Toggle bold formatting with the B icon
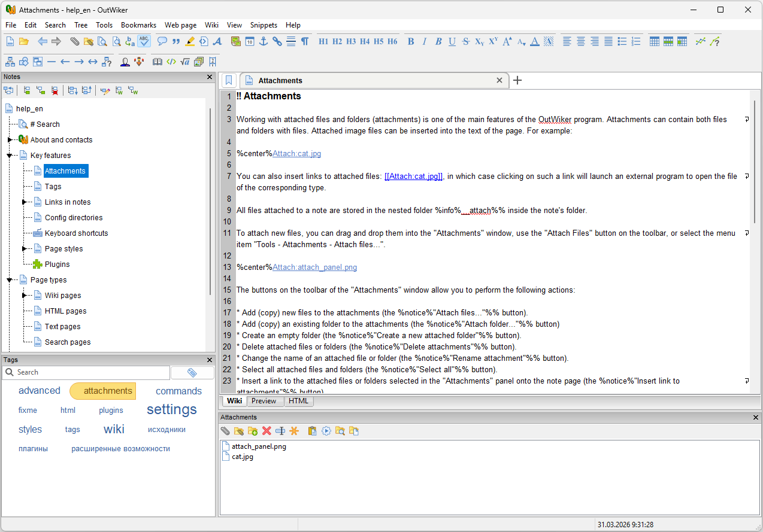Viewport: 763px width, 532px height. [x=411, y=41]
